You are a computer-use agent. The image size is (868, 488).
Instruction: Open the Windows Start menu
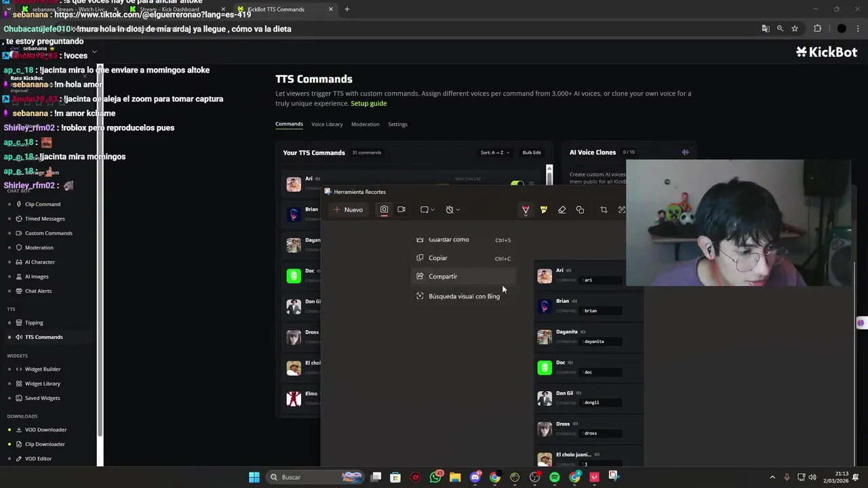(x=254, y=477)
